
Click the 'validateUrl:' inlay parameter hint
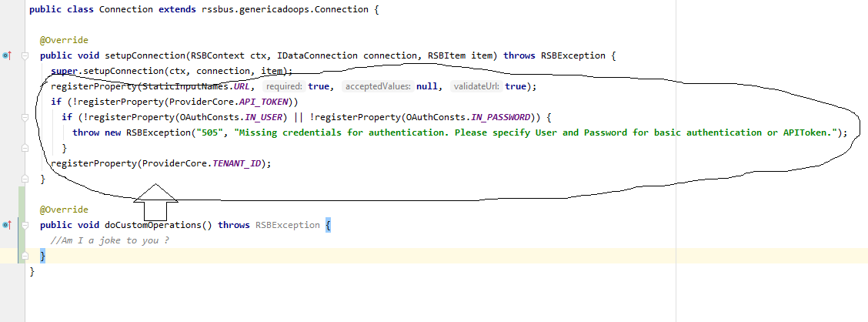coord(476,86)
